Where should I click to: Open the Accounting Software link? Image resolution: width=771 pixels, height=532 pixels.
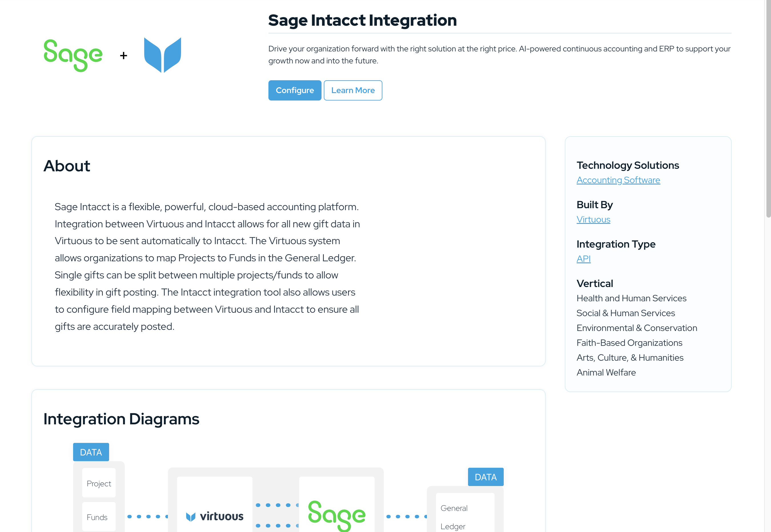(x=618, y=180)
